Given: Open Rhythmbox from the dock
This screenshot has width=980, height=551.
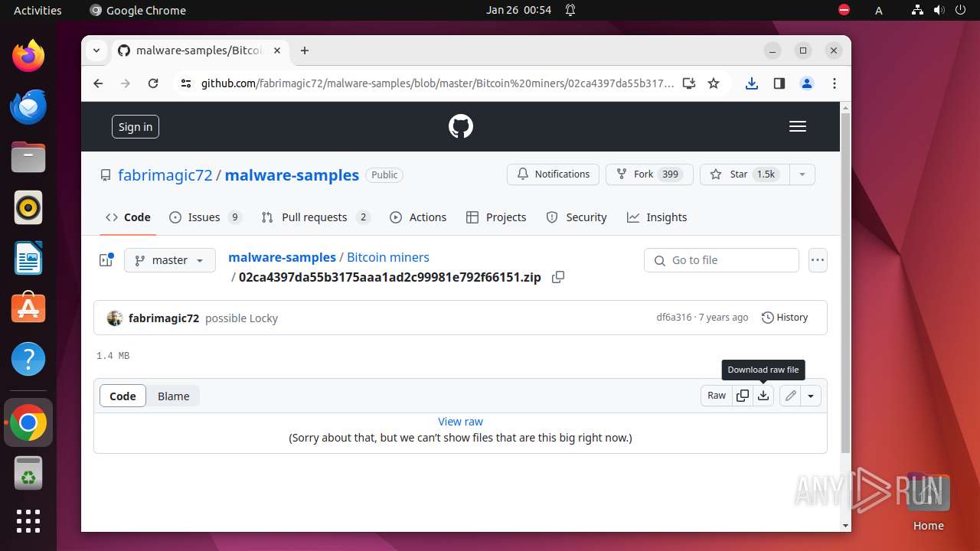Looking at the screenshot, I should coord(28,207).
